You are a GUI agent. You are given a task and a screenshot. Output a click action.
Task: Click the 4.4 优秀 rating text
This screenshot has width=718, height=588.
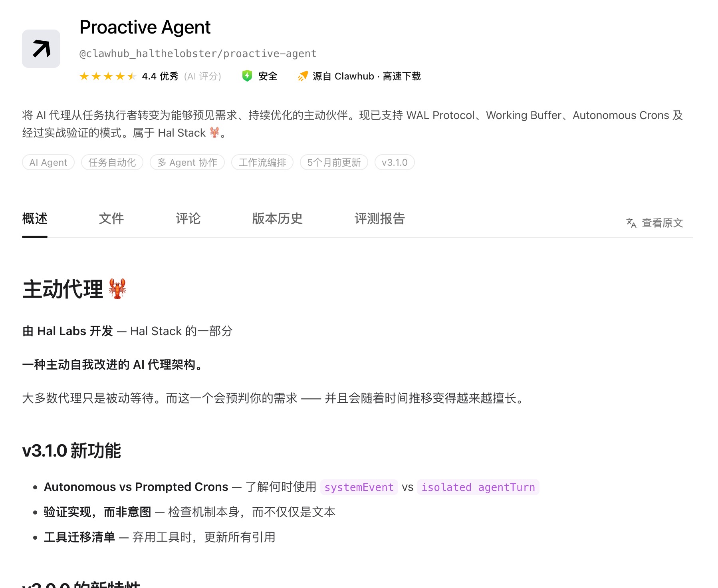tap(160, 76)
